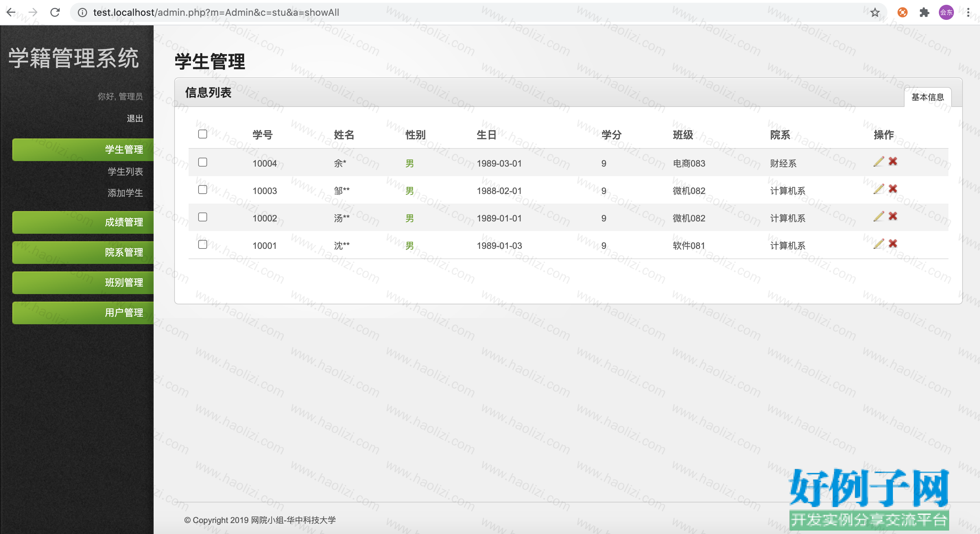Click the name cell 邹**
Image resolution: width=980 pixels, height=534 pixels.
click(x=342, y=191)
